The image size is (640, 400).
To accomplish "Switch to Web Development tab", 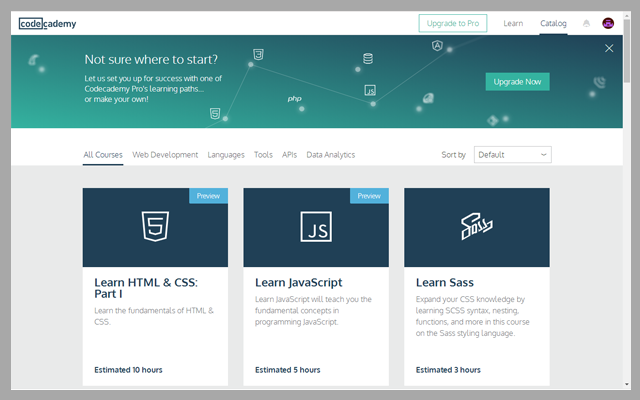I will pos(165,155).
